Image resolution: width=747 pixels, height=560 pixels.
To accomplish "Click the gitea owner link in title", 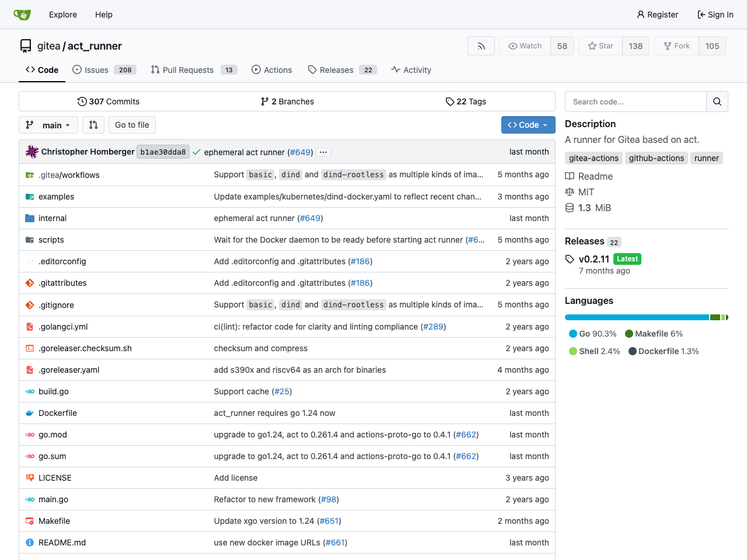I will [49, 46].
